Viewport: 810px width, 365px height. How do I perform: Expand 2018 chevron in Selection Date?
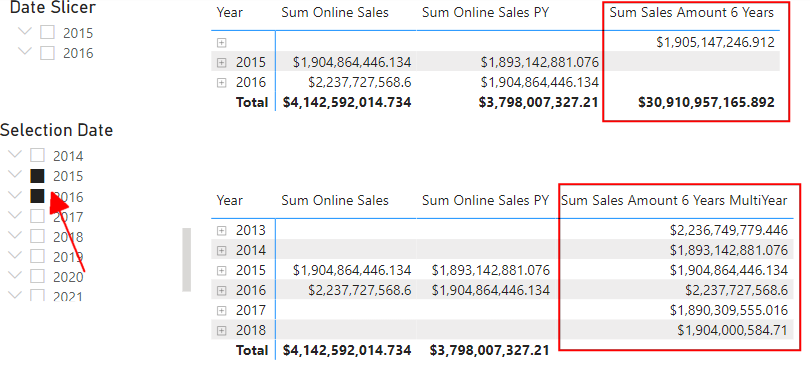(15, 235)
